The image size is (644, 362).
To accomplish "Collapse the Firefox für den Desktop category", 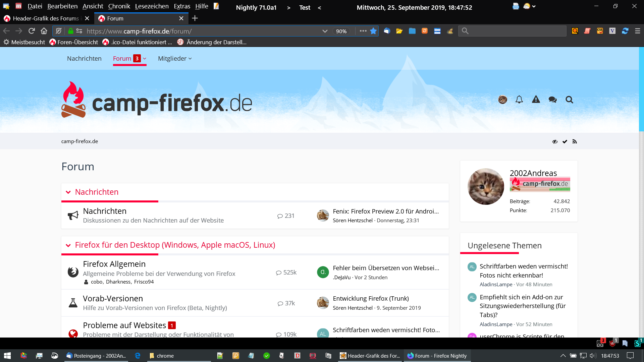I will click(68, 245).
